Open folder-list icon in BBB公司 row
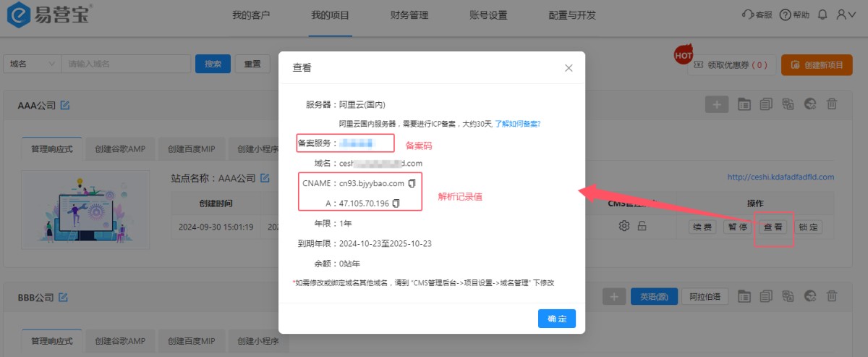The height and width of the screenshot is (357, 868). pyautogui.click(x=744, y=296)
